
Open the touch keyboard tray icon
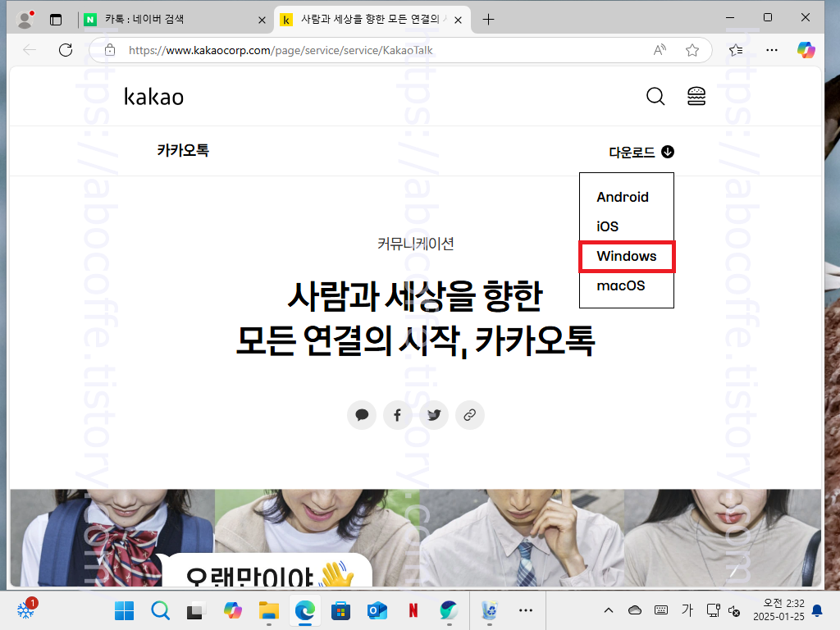(x=661, y=610)
